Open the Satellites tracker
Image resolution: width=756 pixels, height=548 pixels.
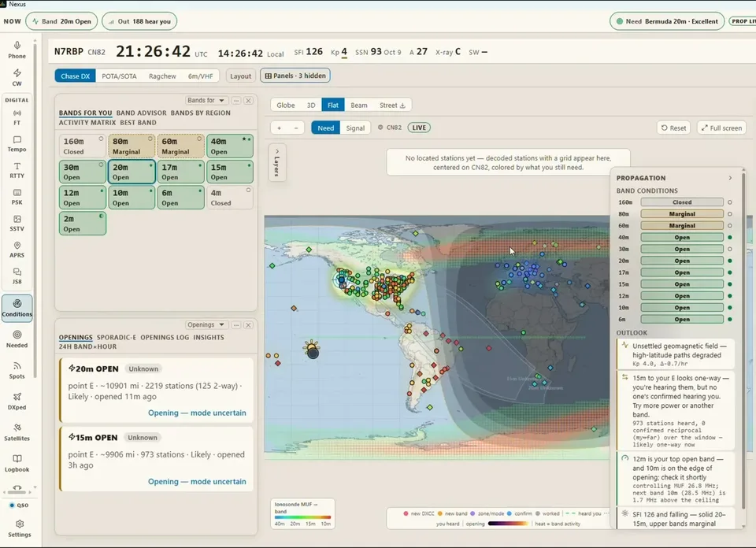[17, 432]
